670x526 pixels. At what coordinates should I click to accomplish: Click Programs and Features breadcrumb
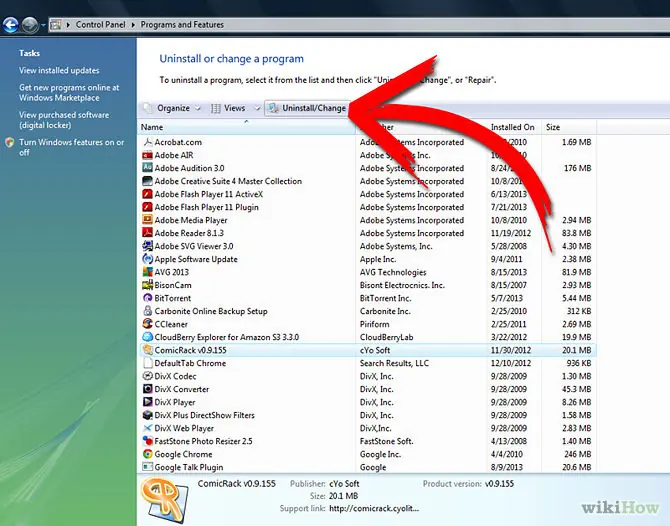pos(182,25)
